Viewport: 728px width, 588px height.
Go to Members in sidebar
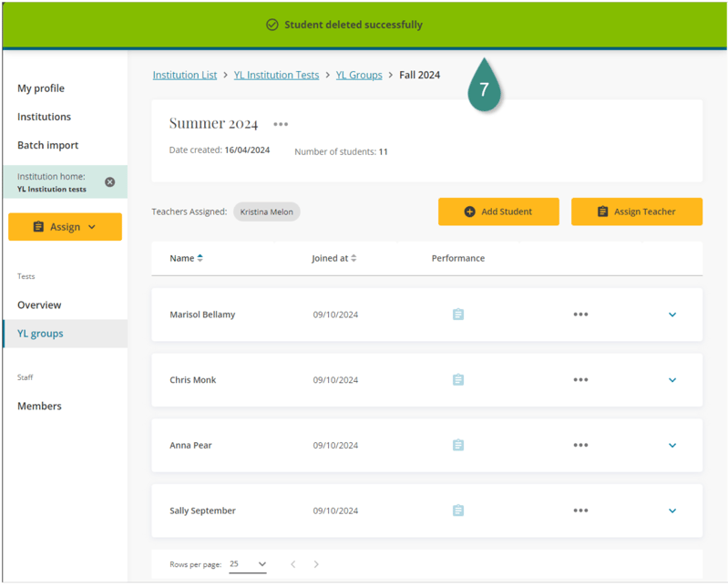pyautogui.click(x=40, y=407)
